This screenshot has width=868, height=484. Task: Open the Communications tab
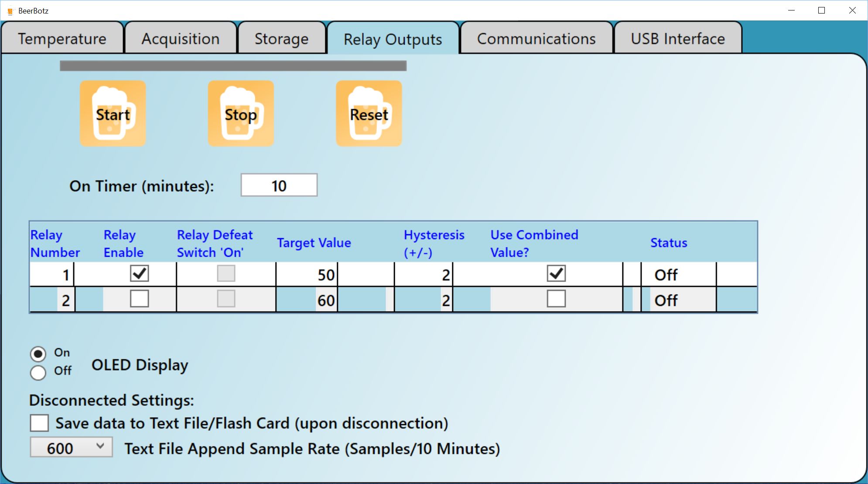pos(537,38)
